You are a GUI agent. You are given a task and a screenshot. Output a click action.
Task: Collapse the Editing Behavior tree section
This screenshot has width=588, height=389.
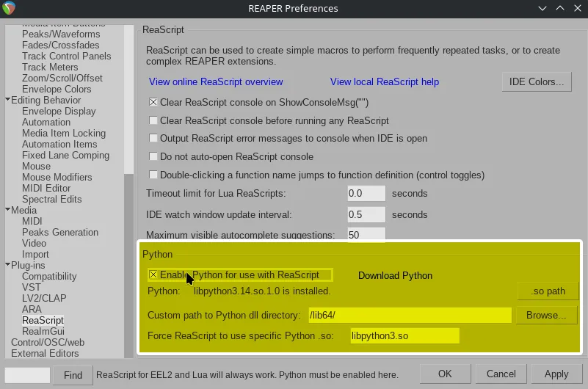pyautogui.click(x=7, y=100)
